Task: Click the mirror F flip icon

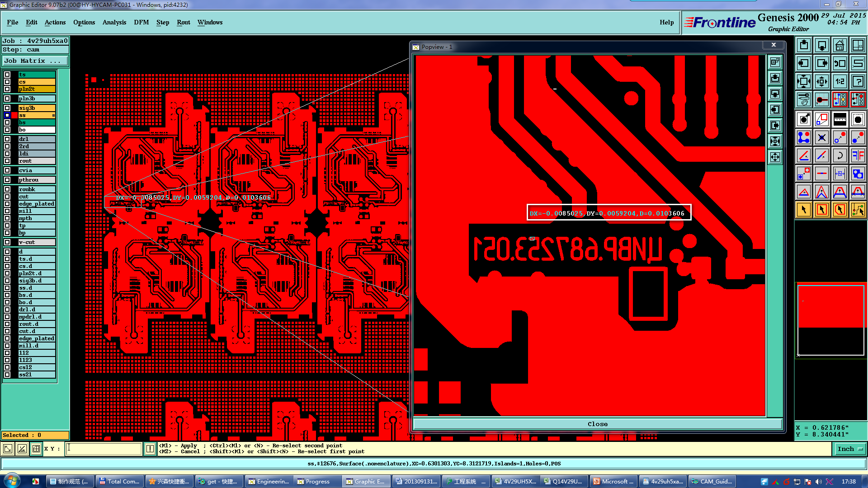Action: [x=858, y=156]
